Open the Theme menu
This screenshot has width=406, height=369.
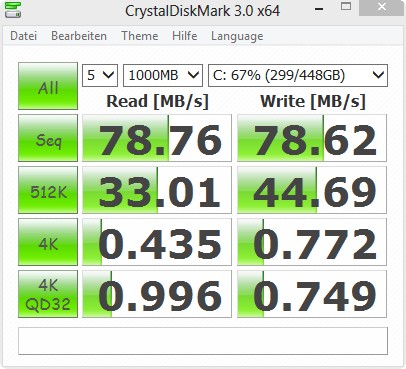(x=140, y=36)
